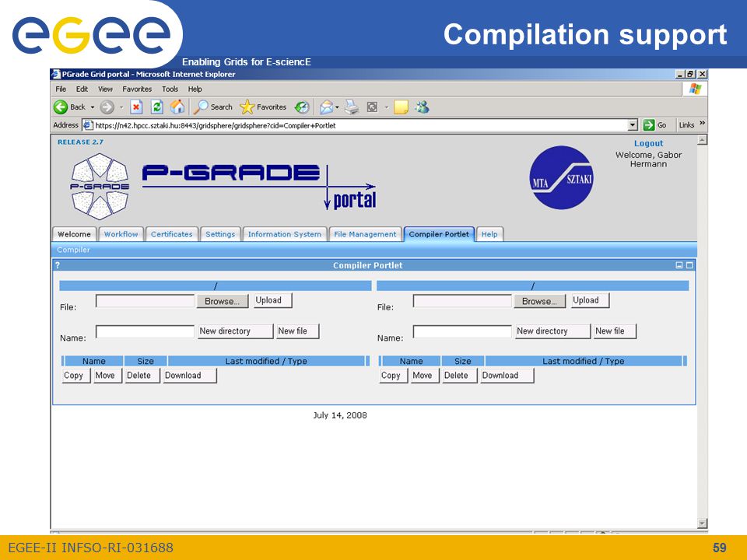Viewport: 747px width, 560px height.
Task: Open the Edit menu
Action: click(82, 89)
